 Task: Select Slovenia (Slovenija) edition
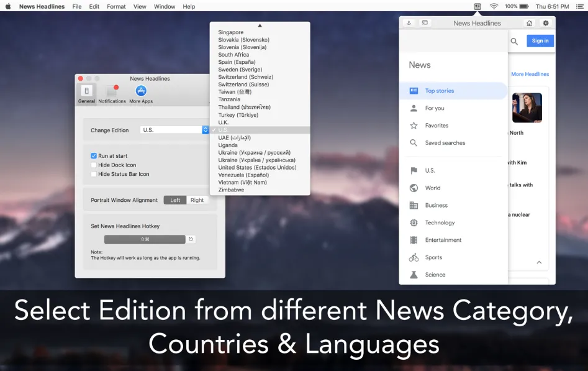click(x=260, y=47)
